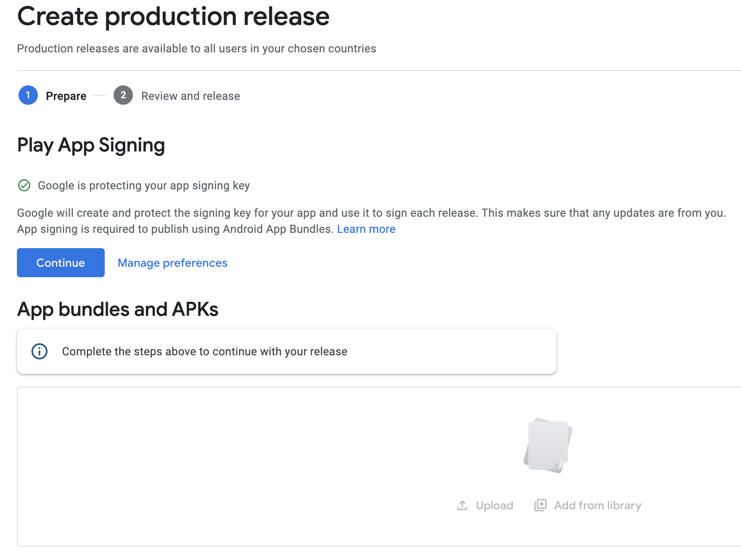The height and width of the screenshot is (560, 741).
Task: Click the gray step 2 circle
Action: (x=123, y=95)
